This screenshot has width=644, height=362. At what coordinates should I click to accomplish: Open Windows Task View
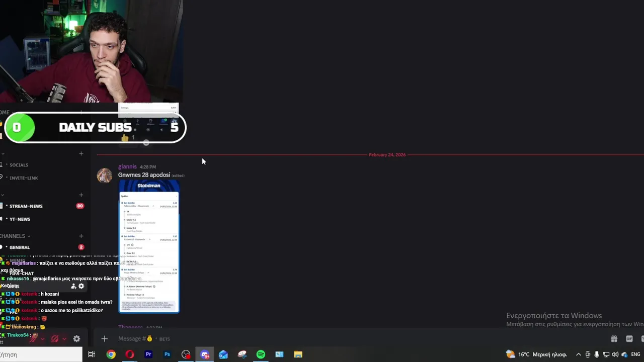(x=92, y=354)
